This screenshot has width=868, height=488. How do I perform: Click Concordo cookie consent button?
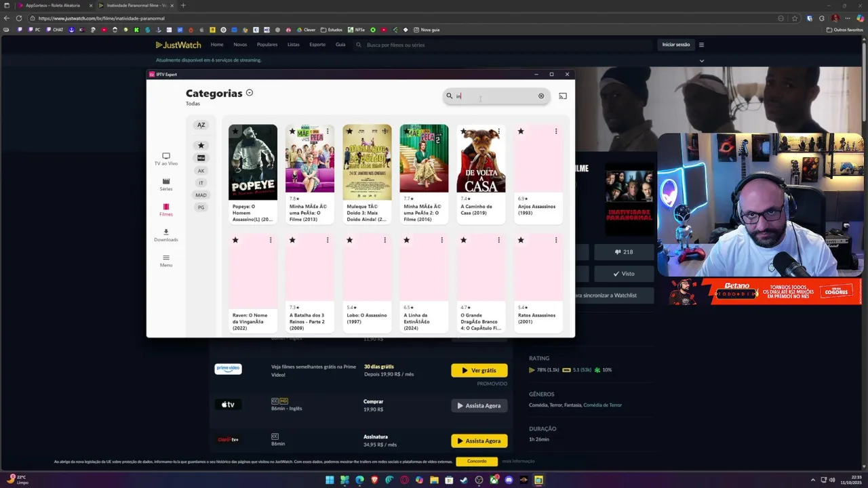pyautogui.click(x=477, y=462)
